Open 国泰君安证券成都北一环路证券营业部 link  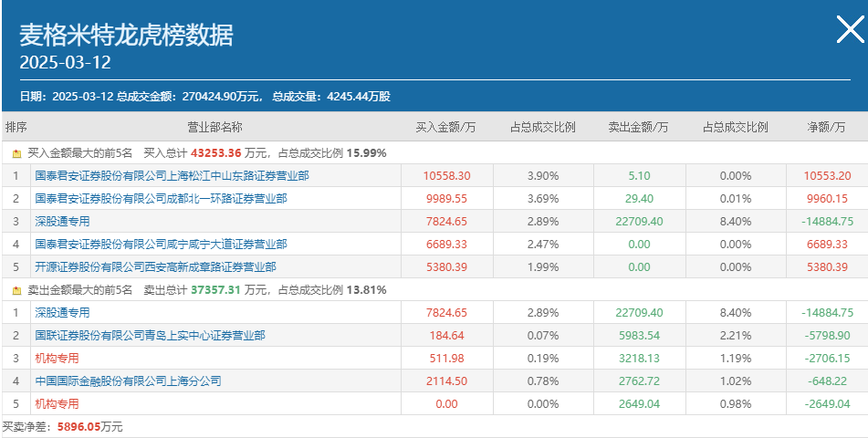coord(161,198)
